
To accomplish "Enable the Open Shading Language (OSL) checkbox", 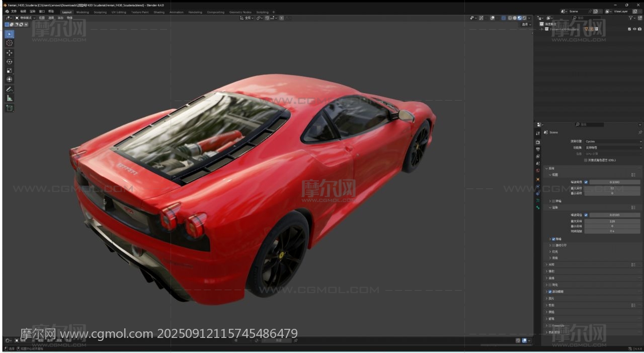I will click(x=586, y=160).
